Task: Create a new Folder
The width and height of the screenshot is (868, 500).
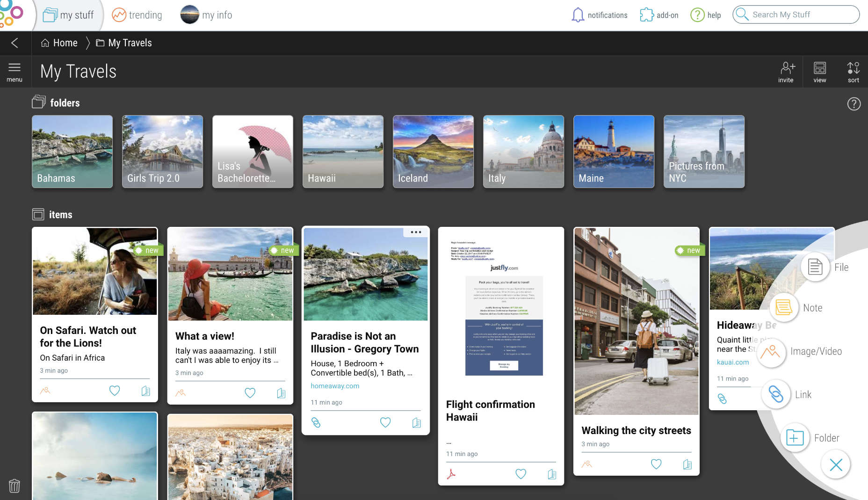Action: pyautogui.click(x=795, y=438)
